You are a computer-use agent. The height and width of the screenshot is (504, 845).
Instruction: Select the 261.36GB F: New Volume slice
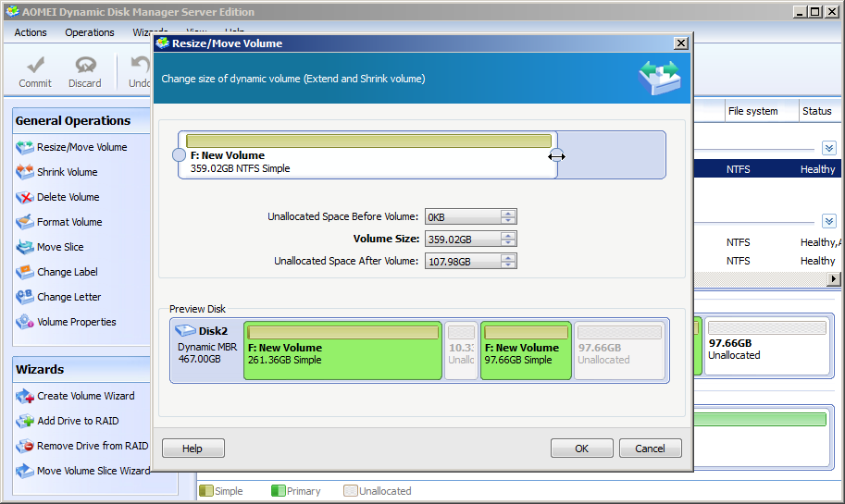point(342,350)
